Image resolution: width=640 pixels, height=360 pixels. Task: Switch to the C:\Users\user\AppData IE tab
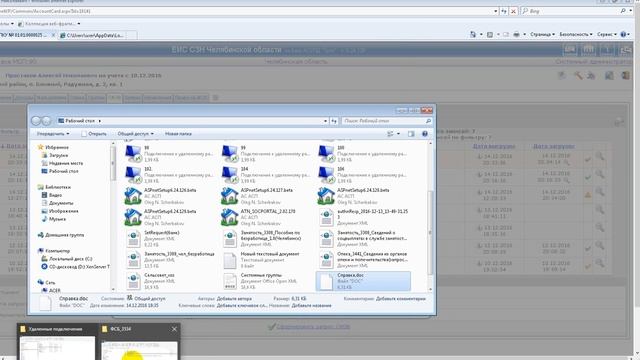pos(95,36)
